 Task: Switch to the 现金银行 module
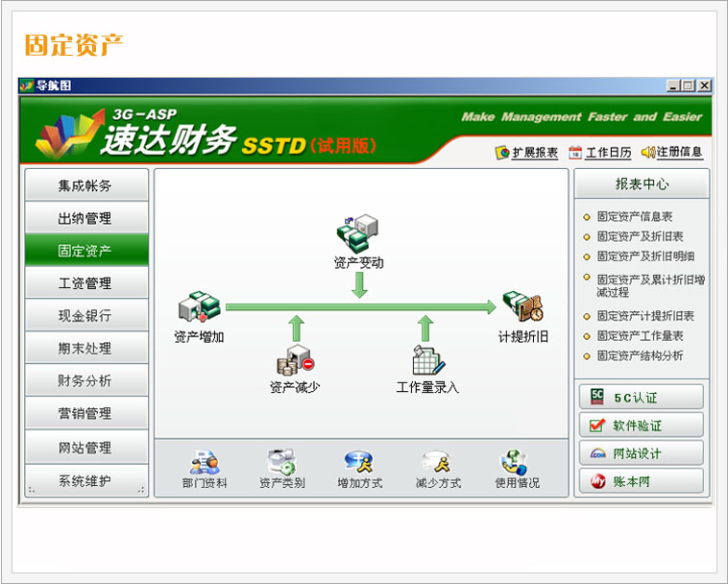[x=86, y=315]
